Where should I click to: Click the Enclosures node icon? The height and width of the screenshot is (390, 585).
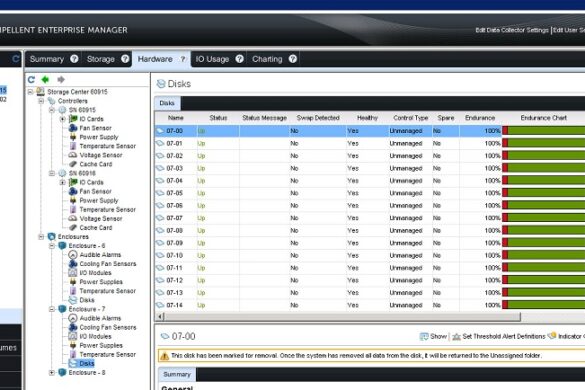(x=51, y=237)
